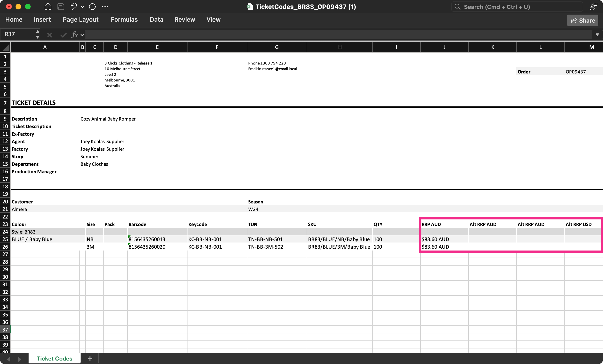The image size is (603, 364).
Task: Click cell with barcode 8156435260013
Action: 157,239
